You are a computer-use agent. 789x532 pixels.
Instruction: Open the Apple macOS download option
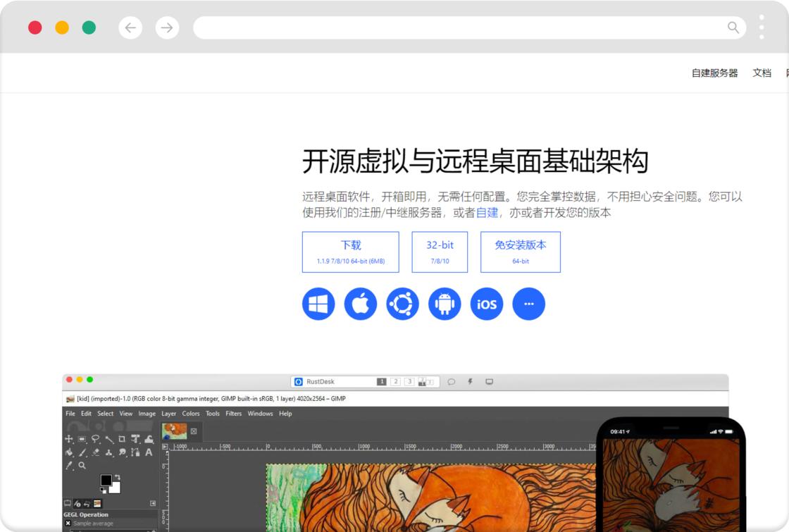coord(360,303)
